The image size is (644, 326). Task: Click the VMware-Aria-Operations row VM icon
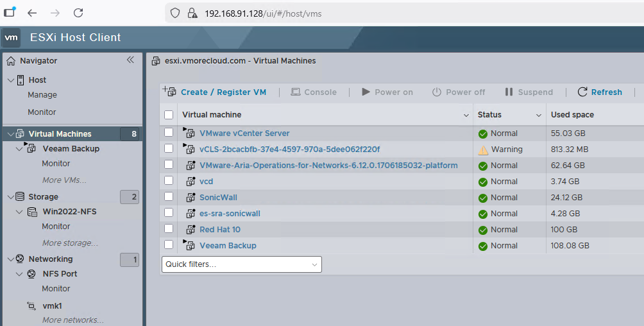point(191,166)
